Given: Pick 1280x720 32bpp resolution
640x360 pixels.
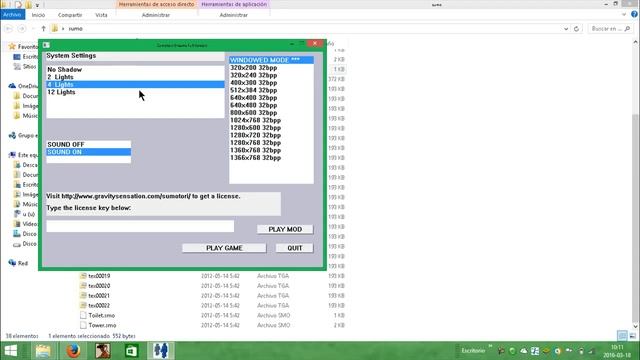Looking at the screenshot, I should (x=271, y=135).
